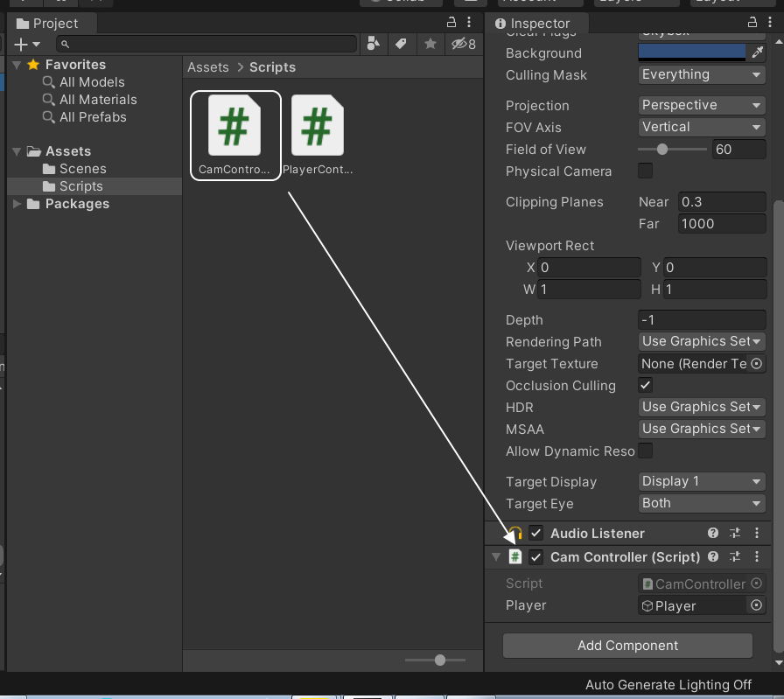Open the Target Display dropdown
The width and height of the screenshot is (784, 699).
702,481
